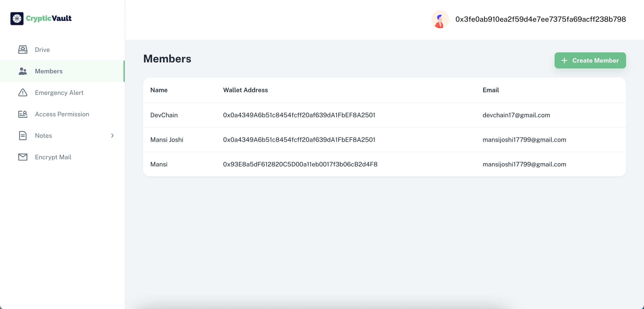The height and width of the screenshot is (309, 644).
Task: Click the email in the Mansi row
Action: pyautogui.click(x=524, y=164)
